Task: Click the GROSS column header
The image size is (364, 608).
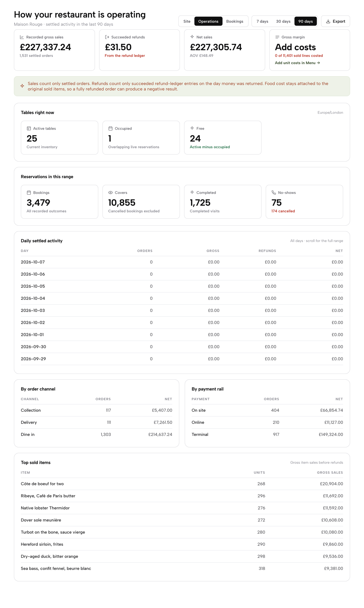Action: (213, 251)
